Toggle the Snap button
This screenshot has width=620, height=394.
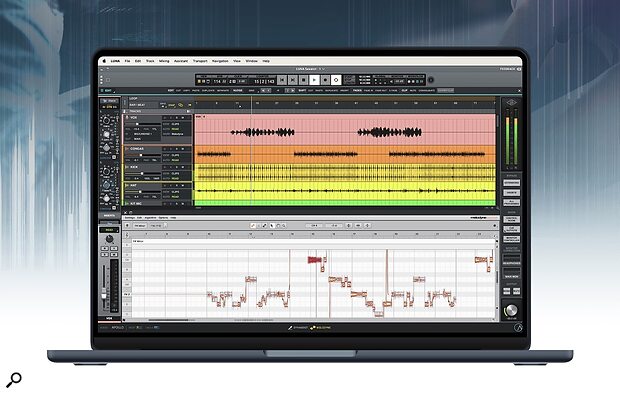(172, 105)
